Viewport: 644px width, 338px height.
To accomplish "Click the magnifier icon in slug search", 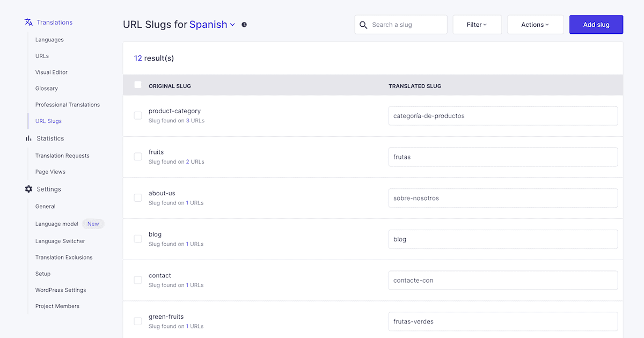I will click(363, 25).
